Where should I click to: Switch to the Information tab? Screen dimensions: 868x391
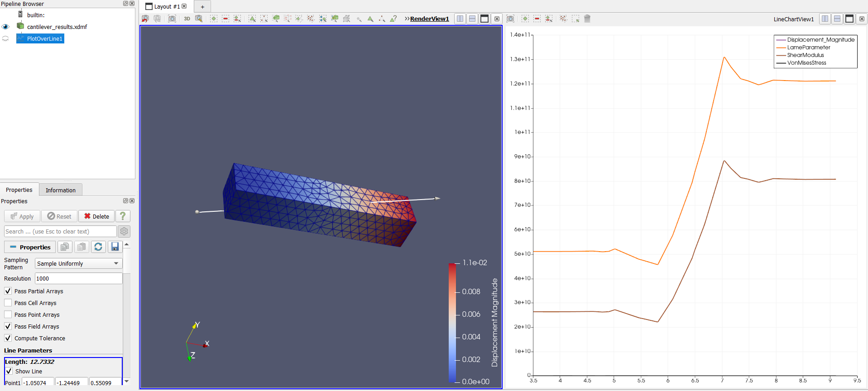[x=61, y=190]
